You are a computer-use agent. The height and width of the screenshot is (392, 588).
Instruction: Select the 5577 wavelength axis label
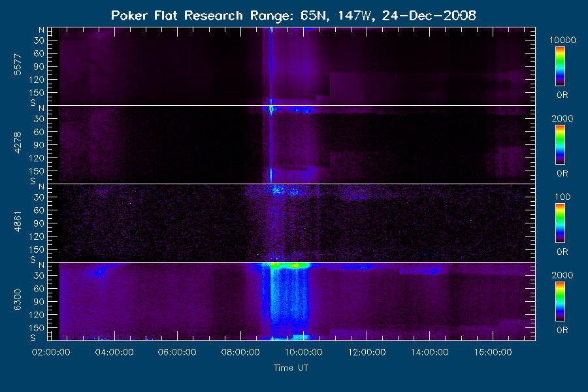(x=18, y=65)
